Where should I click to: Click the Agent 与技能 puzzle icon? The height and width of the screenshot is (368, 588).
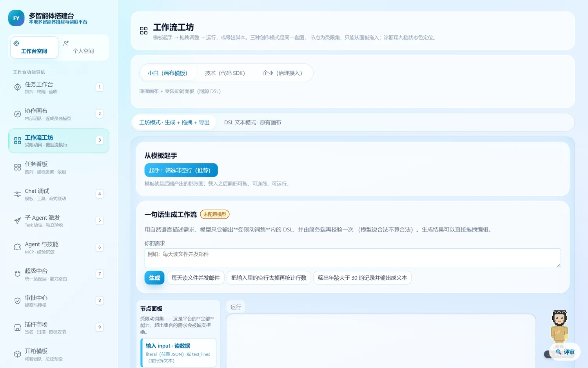pos(17,247)
